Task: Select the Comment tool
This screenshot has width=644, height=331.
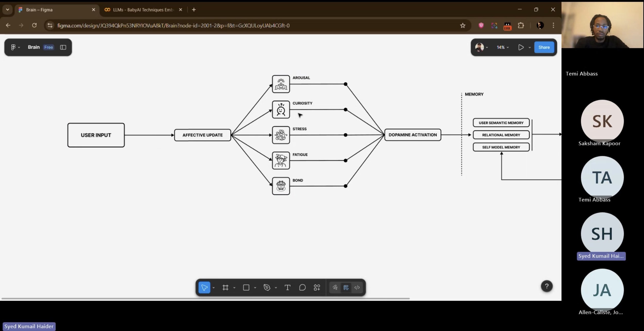Action: tap(302, 288)
